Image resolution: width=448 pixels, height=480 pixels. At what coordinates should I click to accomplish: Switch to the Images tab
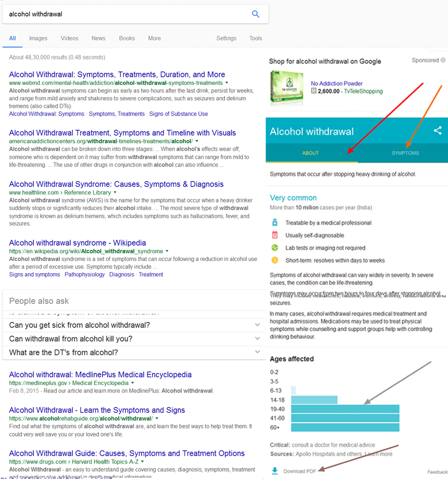[38, 38]
